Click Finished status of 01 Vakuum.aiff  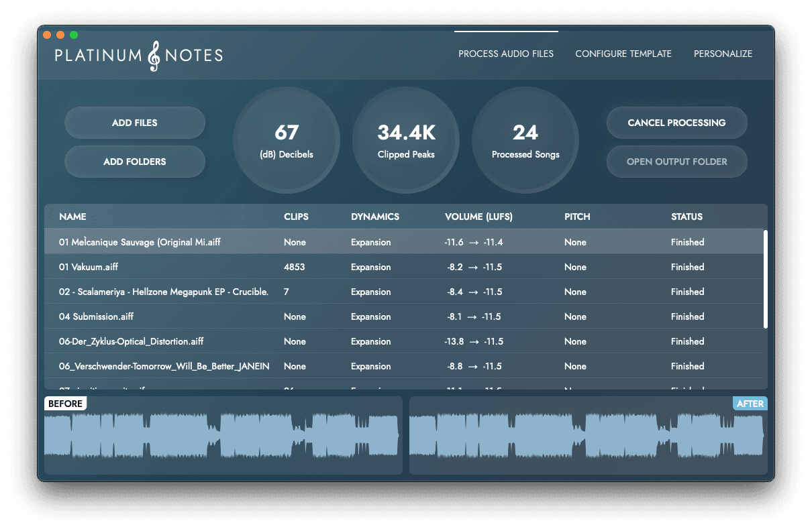click(688, 267)
